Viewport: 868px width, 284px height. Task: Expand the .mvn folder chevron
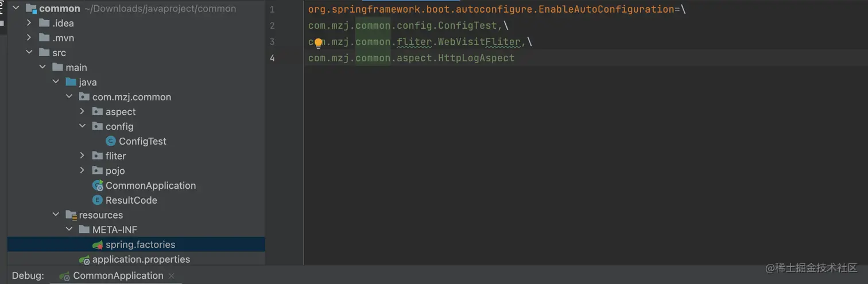pyautogui.click(x=29, y=38)
